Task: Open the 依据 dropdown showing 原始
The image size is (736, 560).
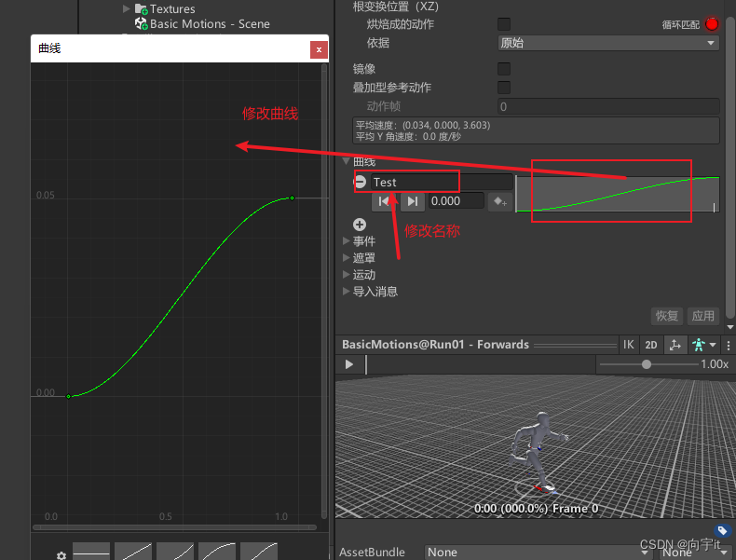Action: tap(607, 43)
